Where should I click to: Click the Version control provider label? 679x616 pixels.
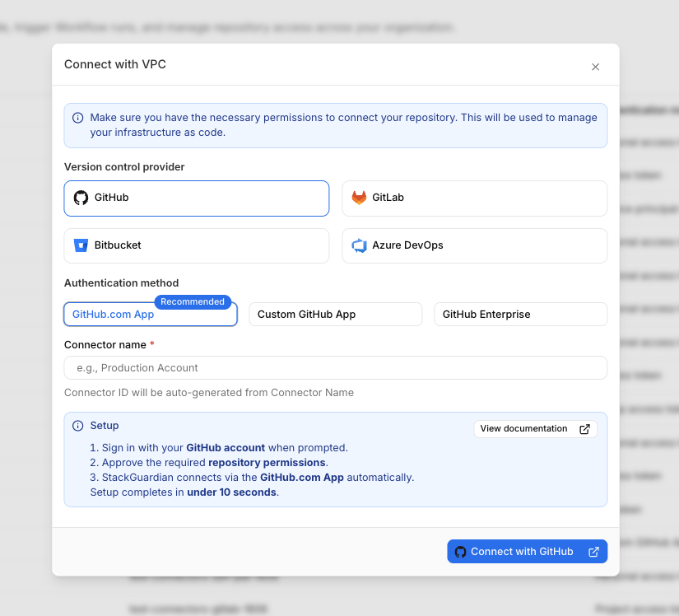pyautogui.click(x=124, y=167)
